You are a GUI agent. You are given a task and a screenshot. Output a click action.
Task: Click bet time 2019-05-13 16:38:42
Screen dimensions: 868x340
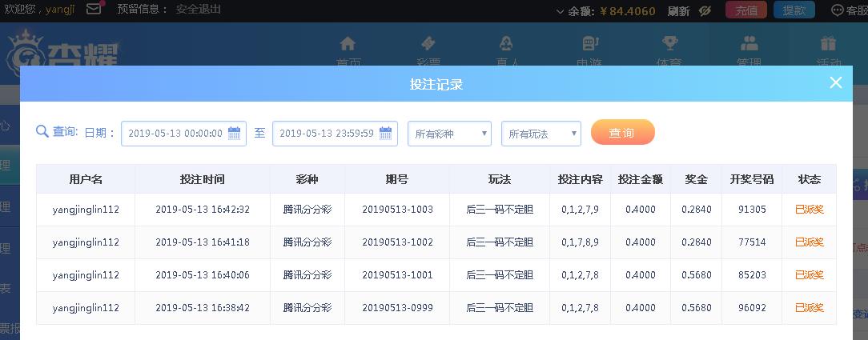coord(203,308)
